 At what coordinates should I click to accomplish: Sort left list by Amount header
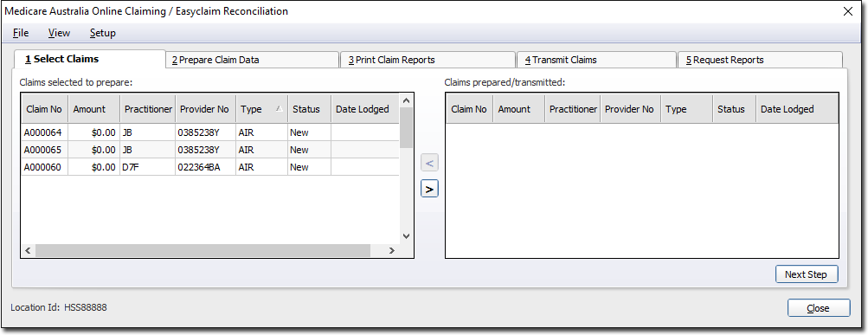tap(94, 109)
